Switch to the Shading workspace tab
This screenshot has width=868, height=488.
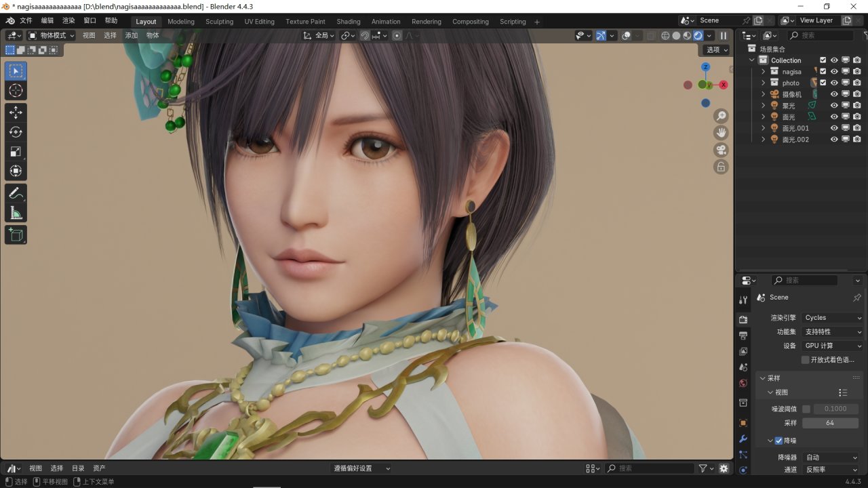pyautogui.click(x=349, y=22)
